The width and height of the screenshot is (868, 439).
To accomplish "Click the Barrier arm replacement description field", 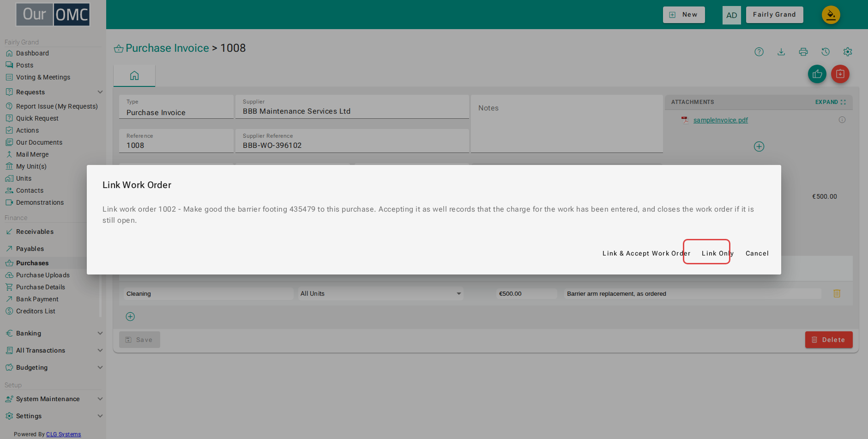I will [693, 293].
